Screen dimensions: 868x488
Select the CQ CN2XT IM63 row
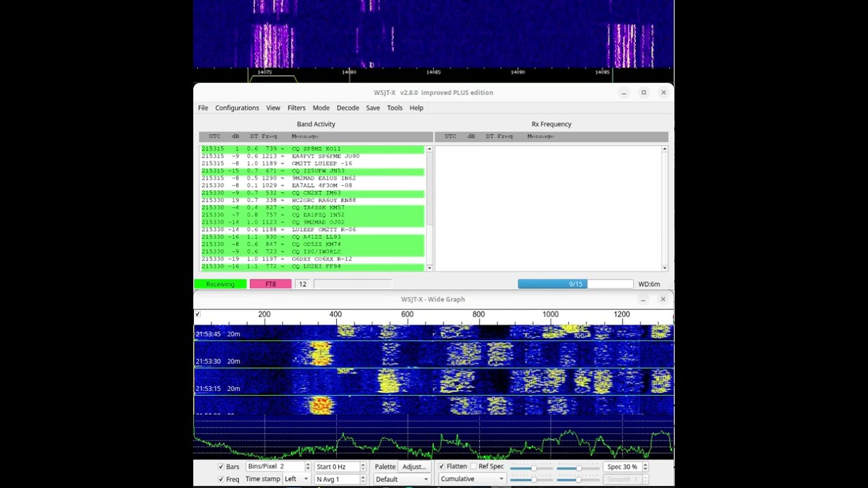[x=313, y=192]
